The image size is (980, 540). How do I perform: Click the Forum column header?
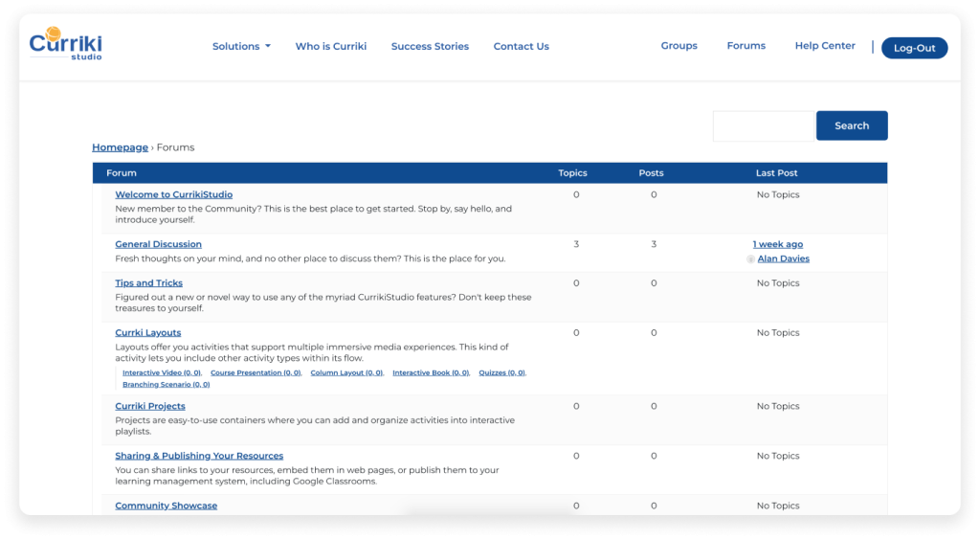[122, 173]
